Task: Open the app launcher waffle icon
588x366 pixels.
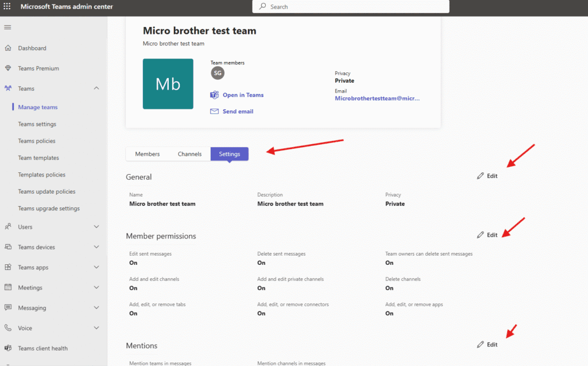Action: [7, 7]
